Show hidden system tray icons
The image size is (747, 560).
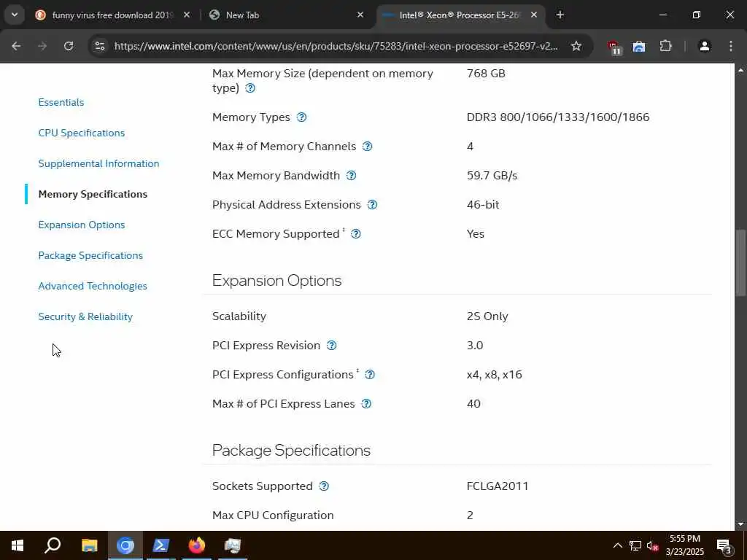click(617, 545)
